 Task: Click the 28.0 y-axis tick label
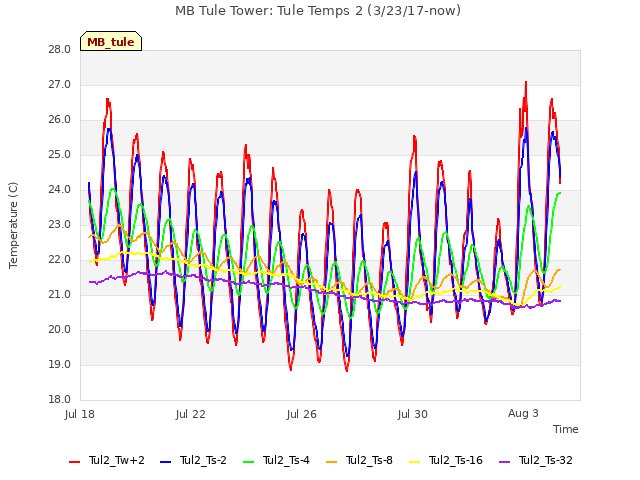(x=60, y=50)
